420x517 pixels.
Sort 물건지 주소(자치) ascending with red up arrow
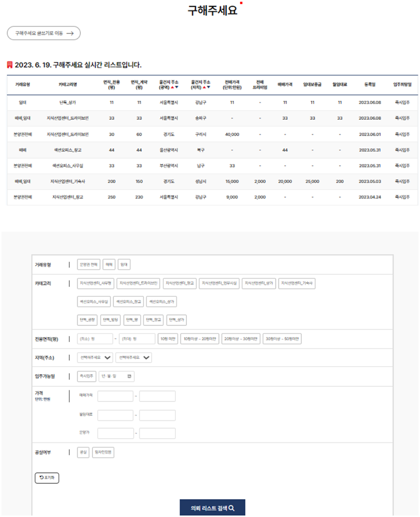[x=204, y=87]
